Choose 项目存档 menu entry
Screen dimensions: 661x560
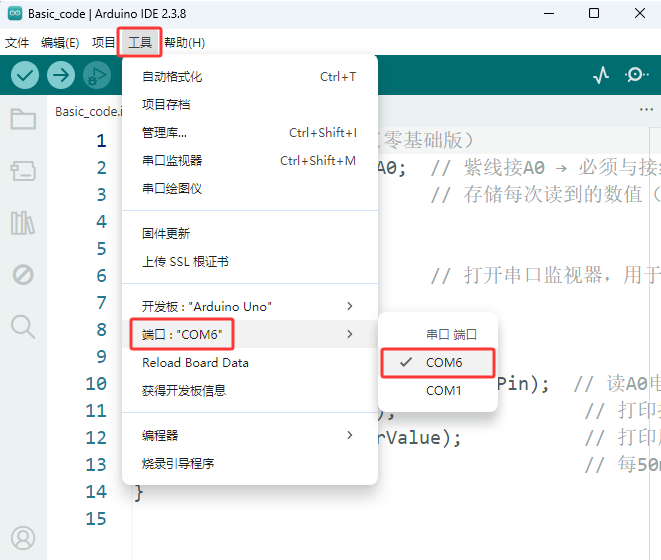click(250, 105)
